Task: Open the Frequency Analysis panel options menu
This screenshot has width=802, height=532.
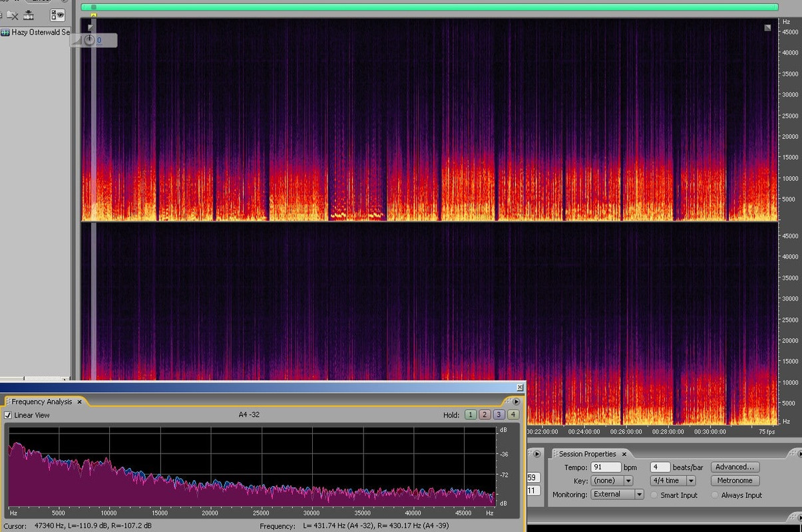Action: click(516, 402)
